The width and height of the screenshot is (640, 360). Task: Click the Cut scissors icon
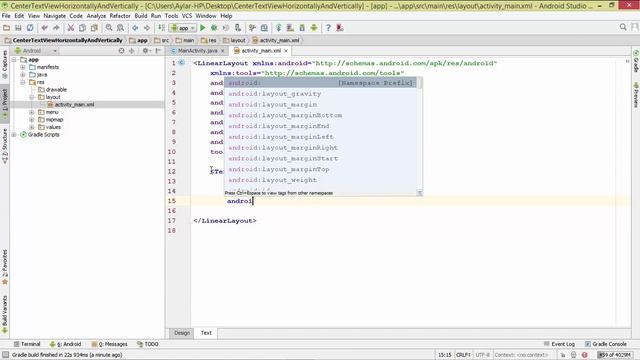[71, 28]
